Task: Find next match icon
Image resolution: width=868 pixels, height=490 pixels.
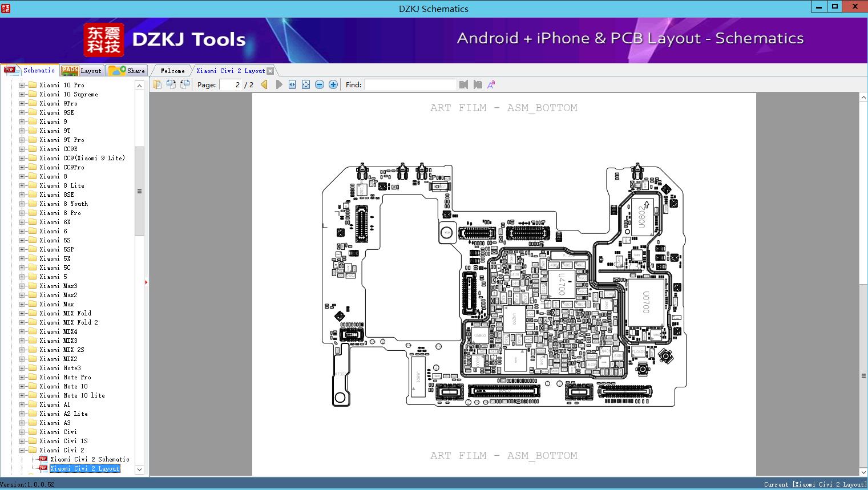Action: point(478,84)
